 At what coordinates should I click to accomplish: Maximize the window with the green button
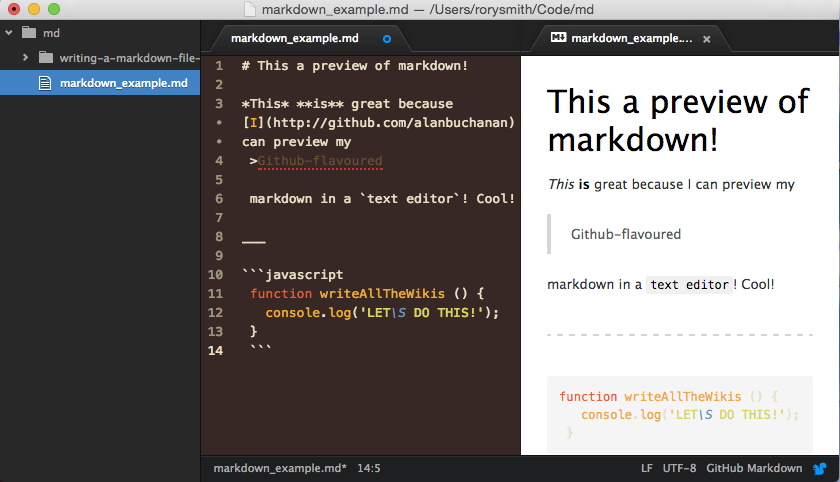[x=54, y=9]
